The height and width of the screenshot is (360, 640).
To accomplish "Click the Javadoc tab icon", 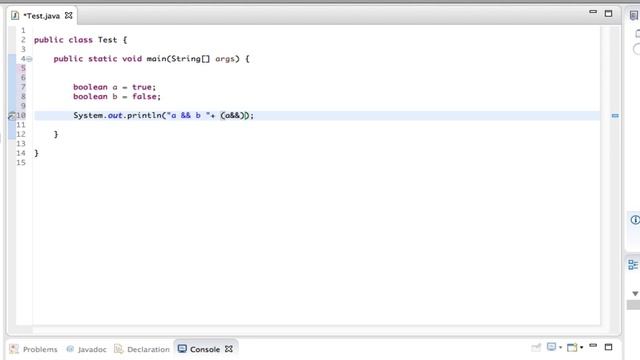I will [x=70, y=349].
